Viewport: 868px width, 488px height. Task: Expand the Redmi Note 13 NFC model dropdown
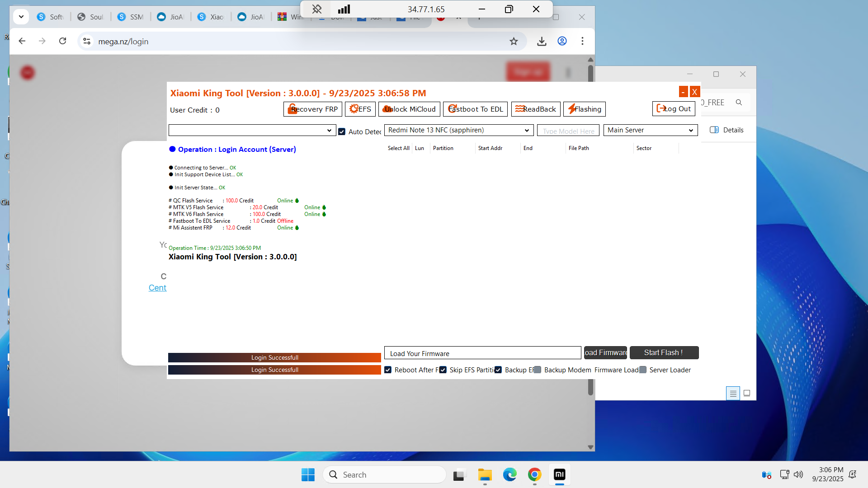pyautogui.click(x=458, y=130)
